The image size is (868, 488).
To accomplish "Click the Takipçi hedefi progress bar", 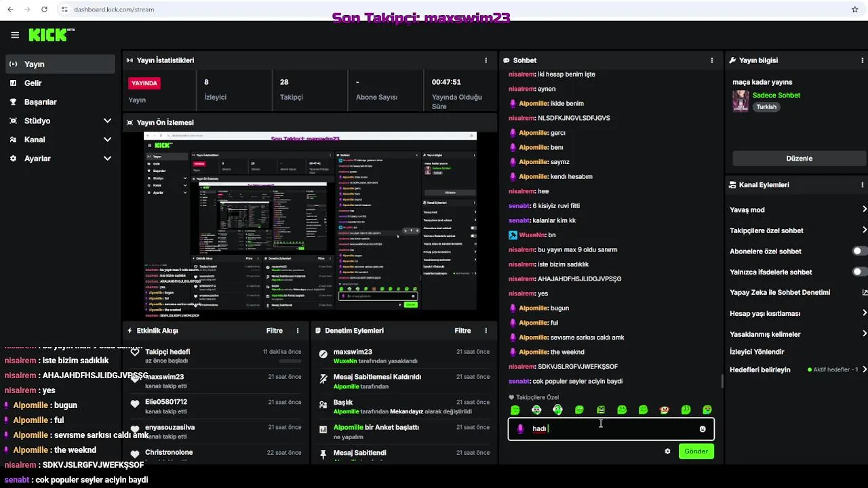I will tap(290, 361).
